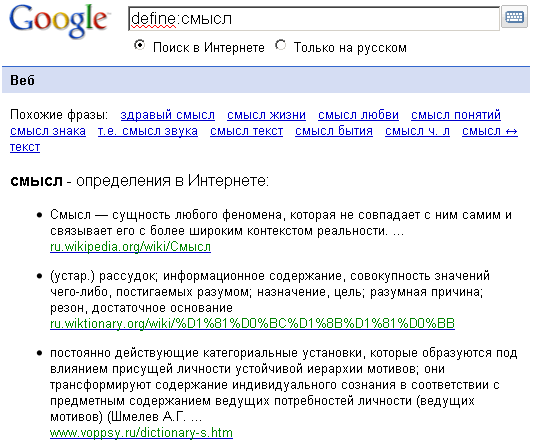Viewport: 535px width, 444px height.
Task: Open the ru.wiktionary.org source link
Action: pos(252,324)
